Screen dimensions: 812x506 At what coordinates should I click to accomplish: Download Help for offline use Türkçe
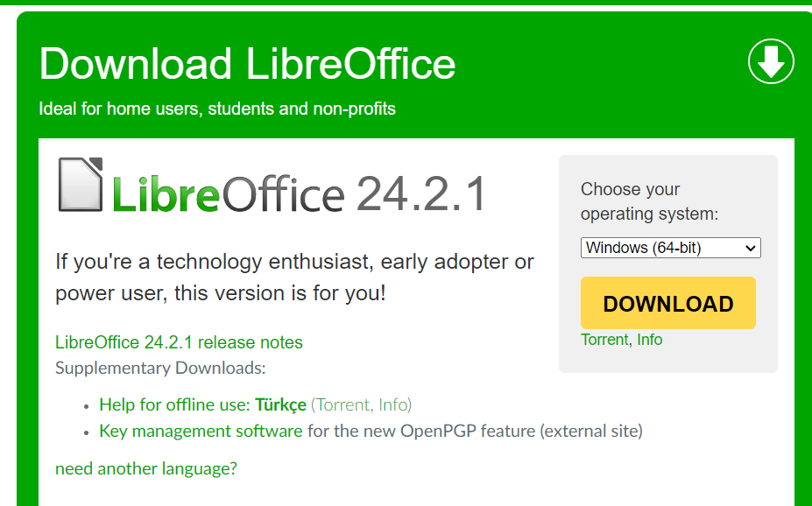(202, 404)
